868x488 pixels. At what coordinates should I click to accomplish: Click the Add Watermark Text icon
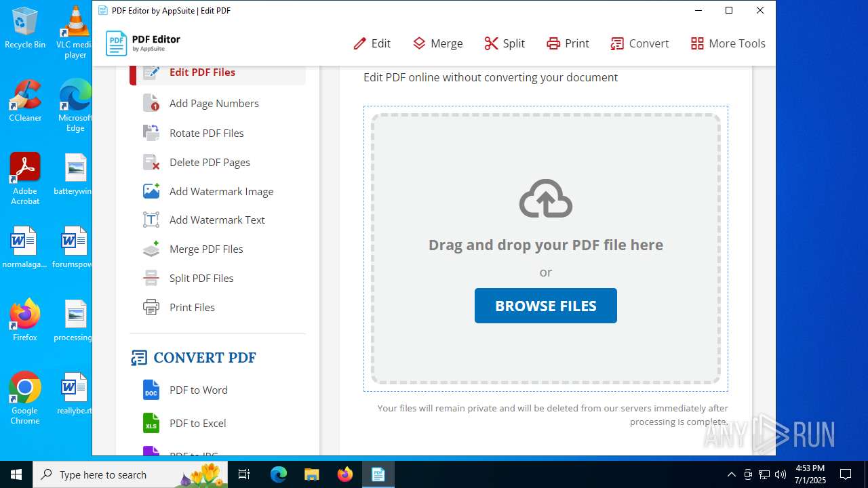point(151,220)
